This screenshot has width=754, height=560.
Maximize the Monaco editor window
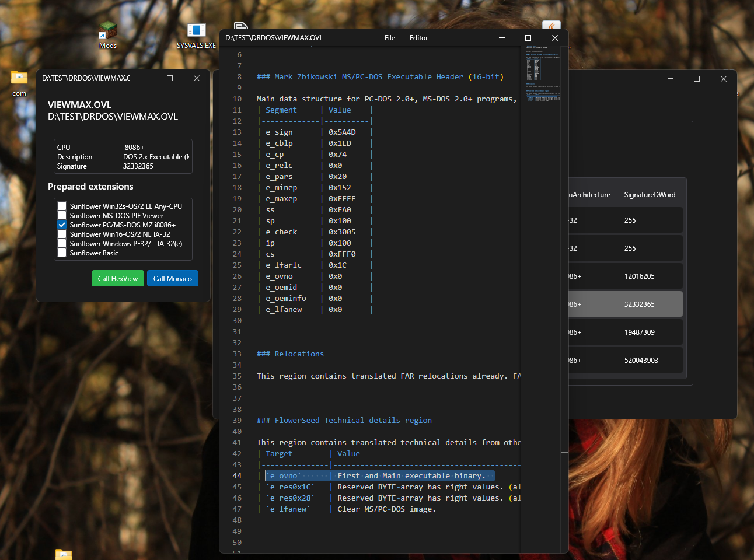(x=528, y=38)
